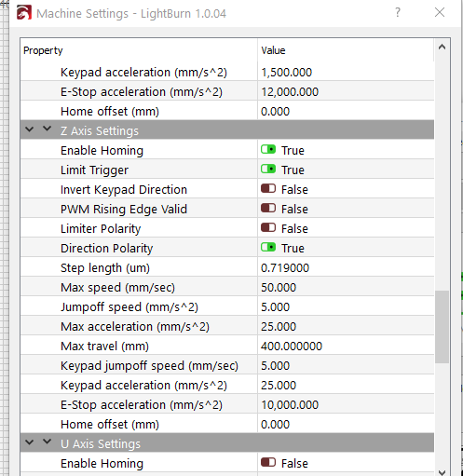Click the scrollbar down arrow

pyautogui.click(x=442, y=472)
